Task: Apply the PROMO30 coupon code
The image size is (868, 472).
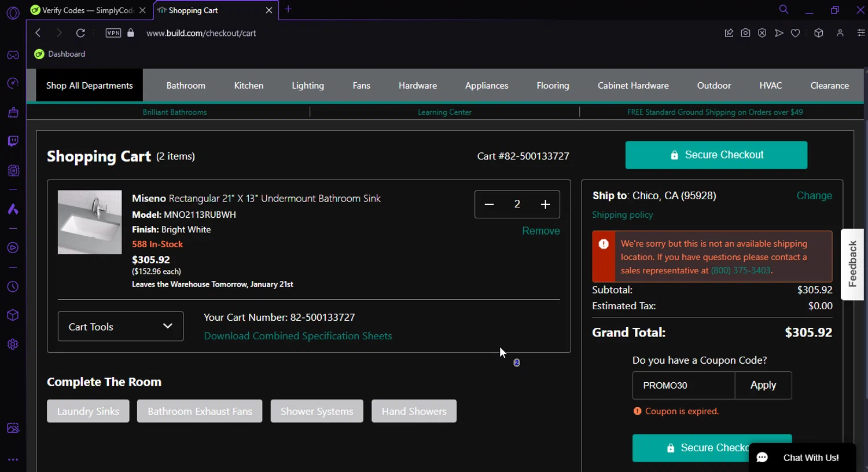Action: [763, 385]
